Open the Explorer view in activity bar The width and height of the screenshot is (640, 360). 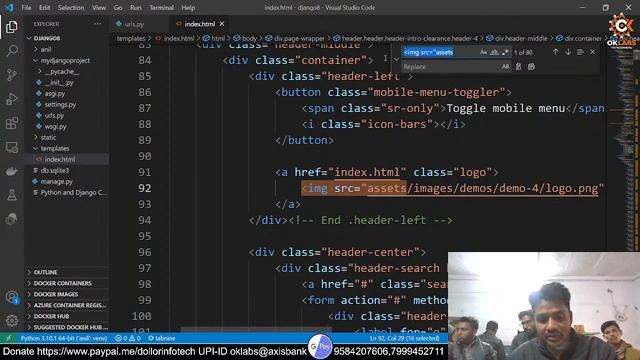[x=11, y=27]
